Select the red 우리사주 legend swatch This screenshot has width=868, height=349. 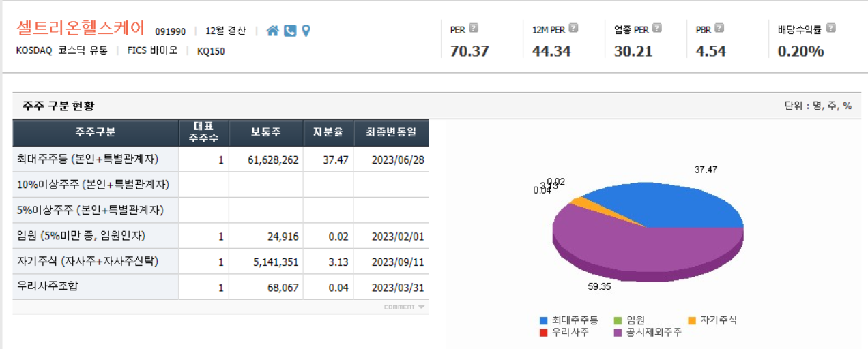click(544, 333)
